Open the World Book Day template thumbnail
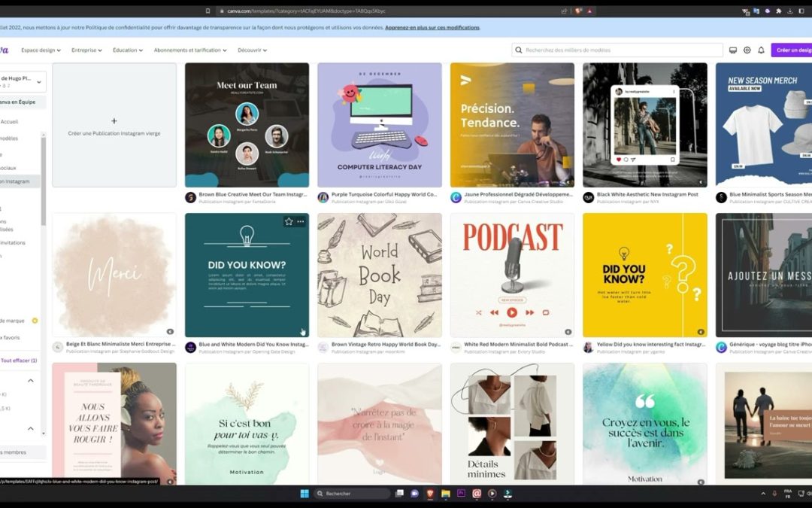Image resolution: width=812 pixels, height=508 pixels. pos(380,275)
